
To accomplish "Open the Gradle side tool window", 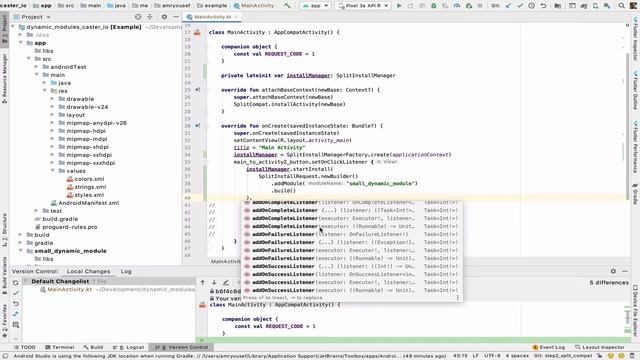I will tap(635, 194).
